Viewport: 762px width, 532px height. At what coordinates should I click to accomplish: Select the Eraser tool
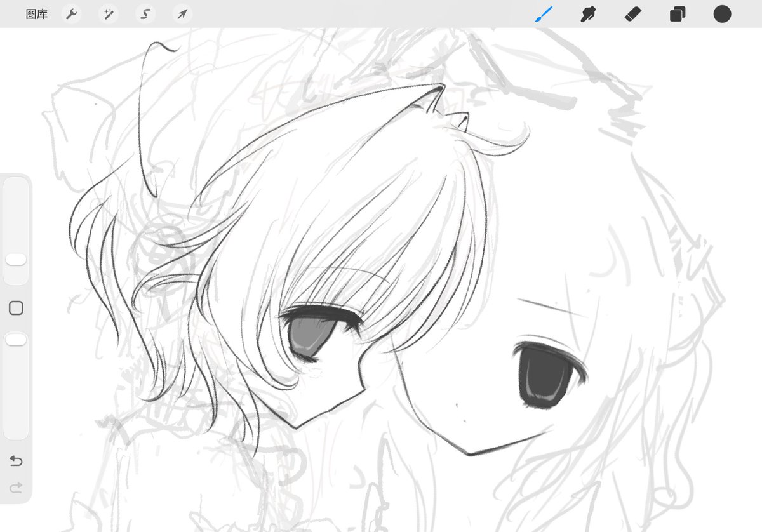pyautogui.click(x=633, y=14)
